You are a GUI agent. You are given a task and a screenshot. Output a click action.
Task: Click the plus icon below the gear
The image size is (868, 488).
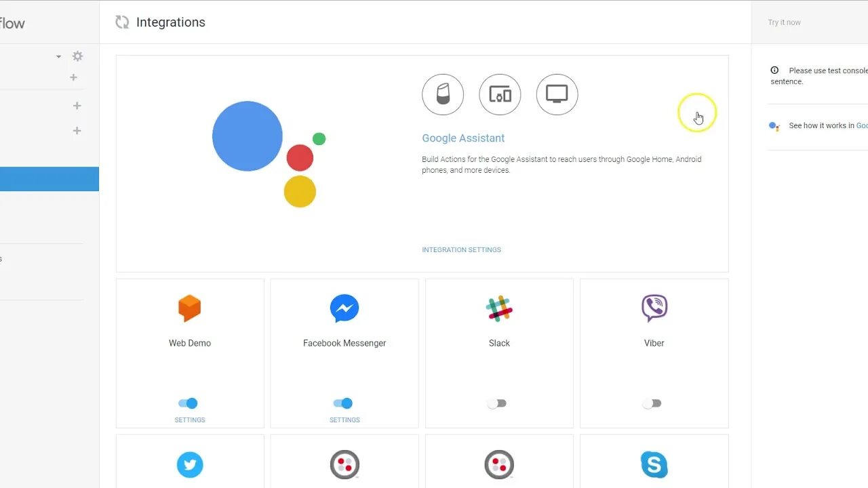[x=73, y=77]
